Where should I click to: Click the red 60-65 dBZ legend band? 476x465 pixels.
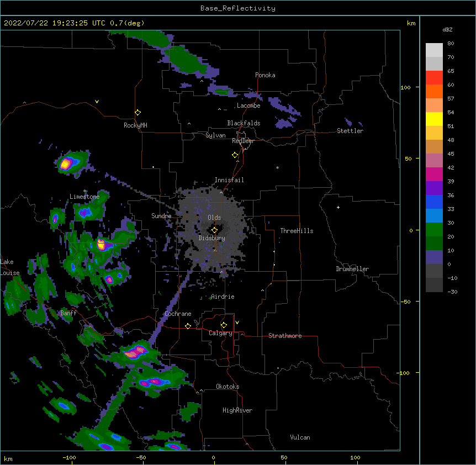pos(434,78)
